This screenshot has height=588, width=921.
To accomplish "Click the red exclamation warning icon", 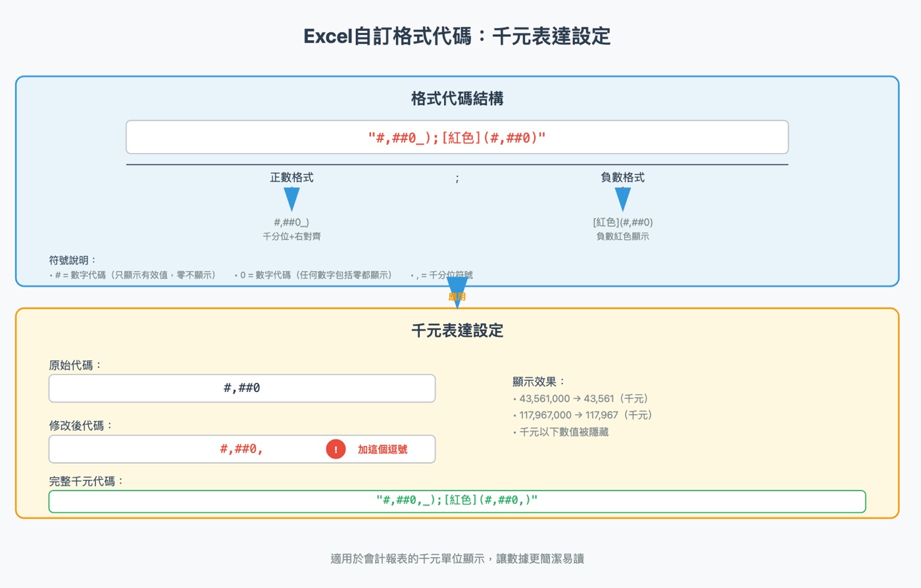I will (x=336, y=449).
